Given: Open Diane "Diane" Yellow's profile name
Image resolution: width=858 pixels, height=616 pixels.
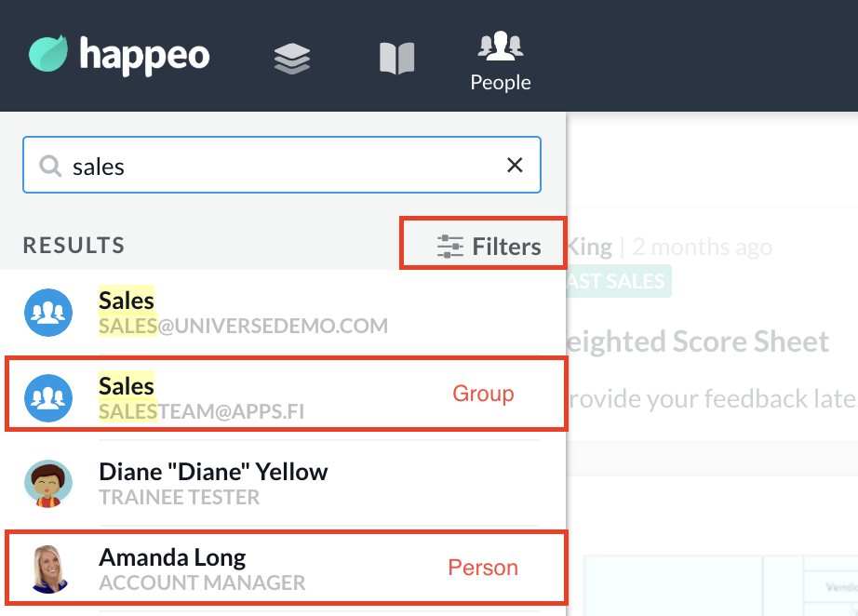Looking at the screenshot, I should tap(213, 472).
